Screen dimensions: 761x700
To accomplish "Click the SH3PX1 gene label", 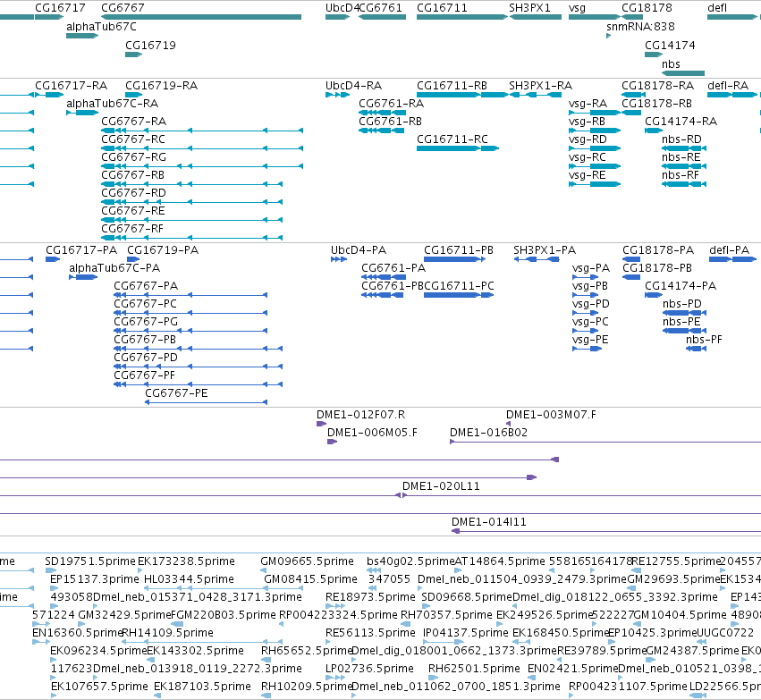I will click(x=529, y=8).
